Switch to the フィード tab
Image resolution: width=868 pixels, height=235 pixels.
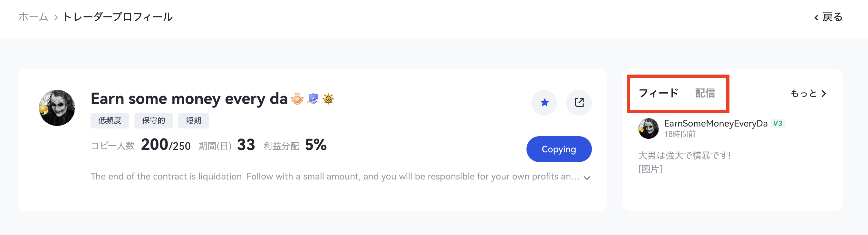tap(659, 93)
